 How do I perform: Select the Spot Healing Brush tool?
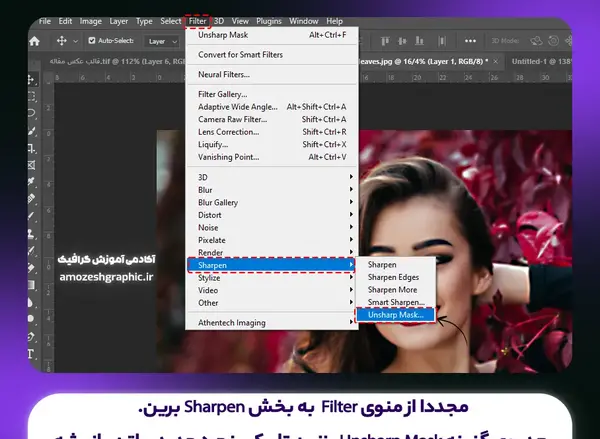(32, 199)
